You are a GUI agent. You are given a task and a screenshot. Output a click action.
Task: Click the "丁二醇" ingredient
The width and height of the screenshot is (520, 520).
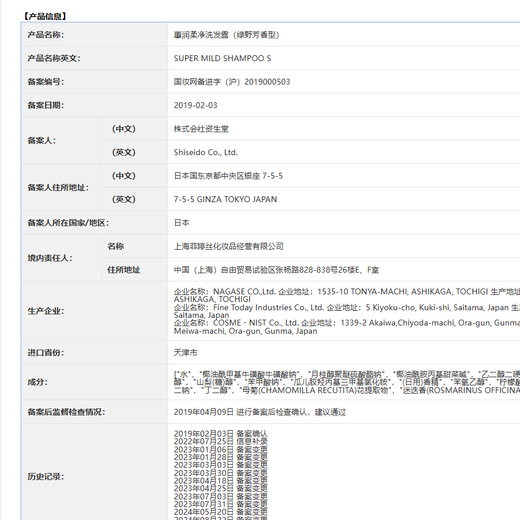217,390
